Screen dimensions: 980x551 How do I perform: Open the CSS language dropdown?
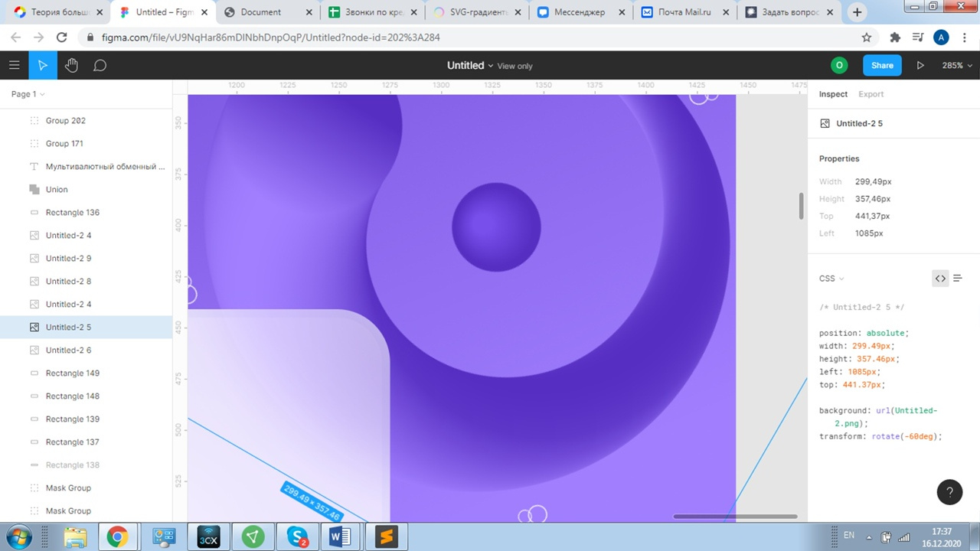pyautogui.click(x=831, y=279)
